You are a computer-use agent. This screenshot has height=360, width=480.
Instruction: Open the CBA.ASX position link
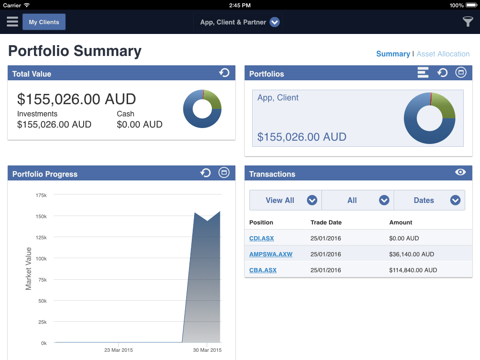[x=263, y=270]
